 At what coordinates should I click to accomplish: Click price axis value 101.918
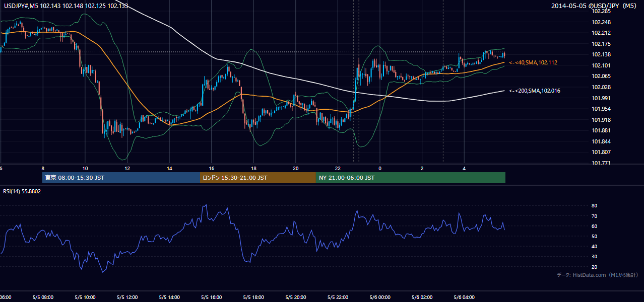tap(601, 120)
